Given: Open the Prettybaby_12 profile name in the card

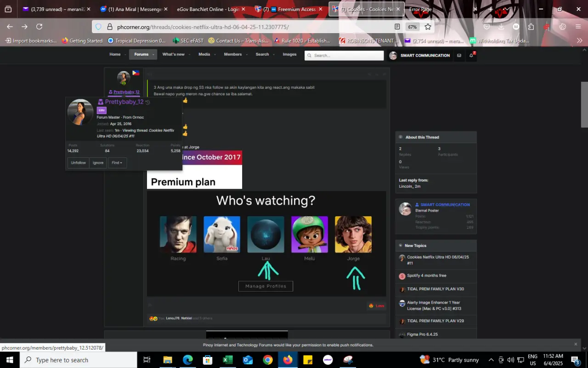Looking at the screenshot, I should tap(124, 102).
